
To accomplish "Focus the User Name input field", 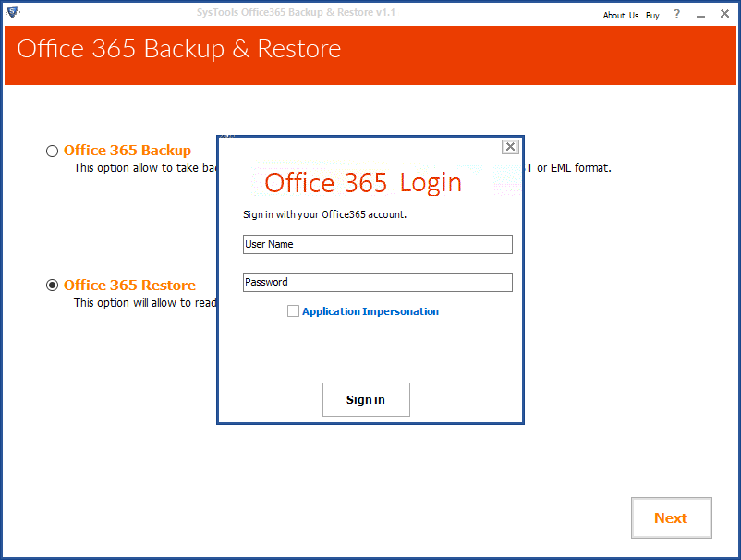I will tap(378, 244).
